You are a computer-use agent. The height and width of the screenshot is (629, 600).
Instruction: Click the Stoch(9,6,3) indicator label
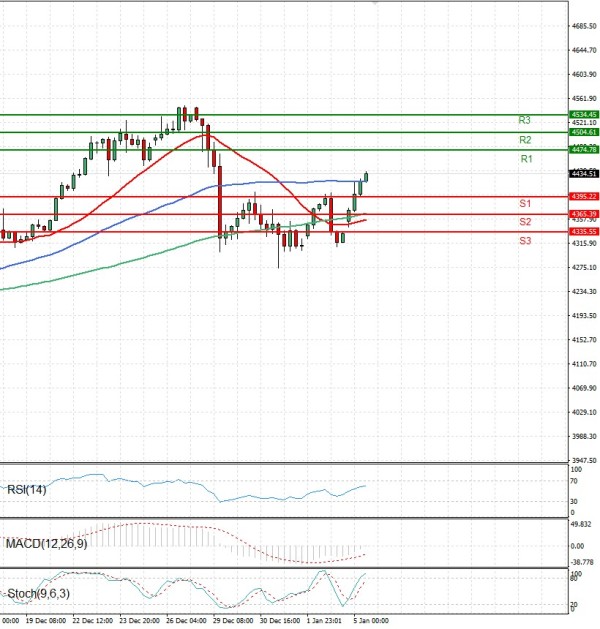pyautogui.click(x=36, y=595)
